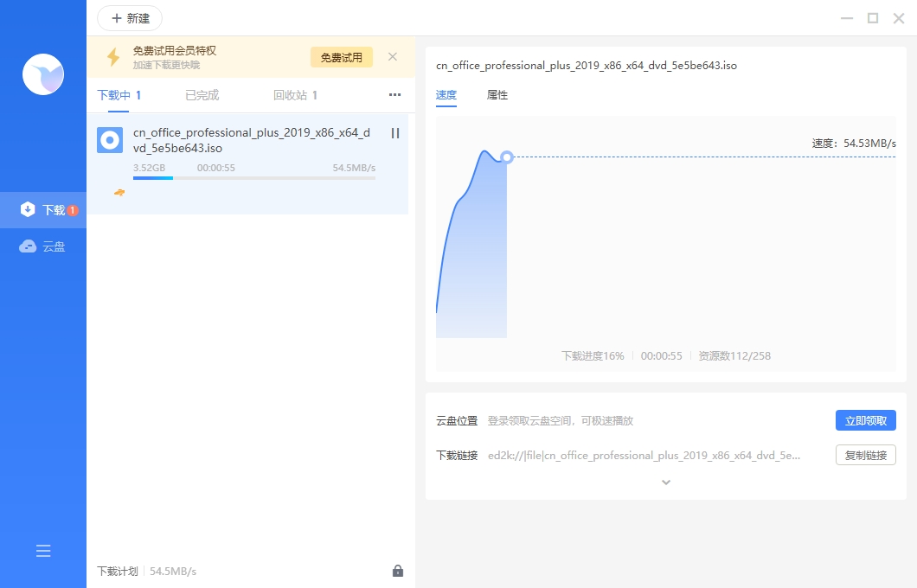Screen dimensions: 917x588
Task: Click 立即领取 to claim cloud drive space
Action: [x=865, y=420]
